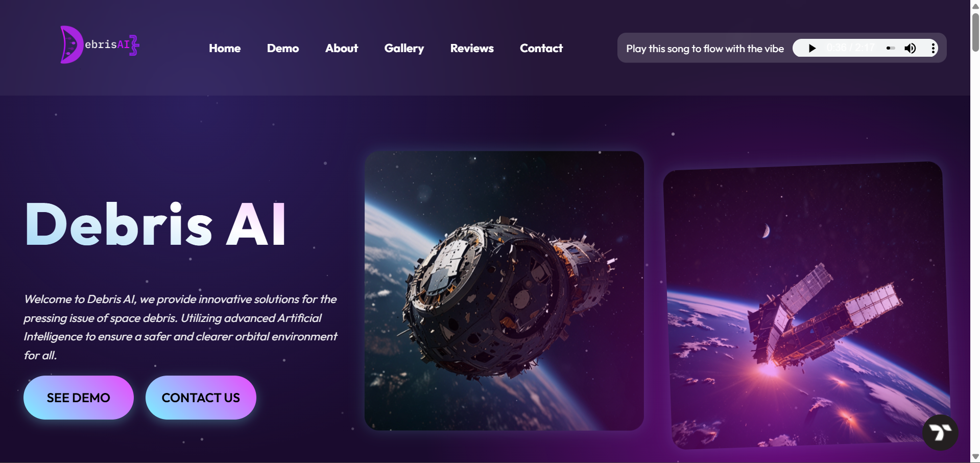980x463 pixels.
Task: Open the Demo nav item
Action: 283,48
